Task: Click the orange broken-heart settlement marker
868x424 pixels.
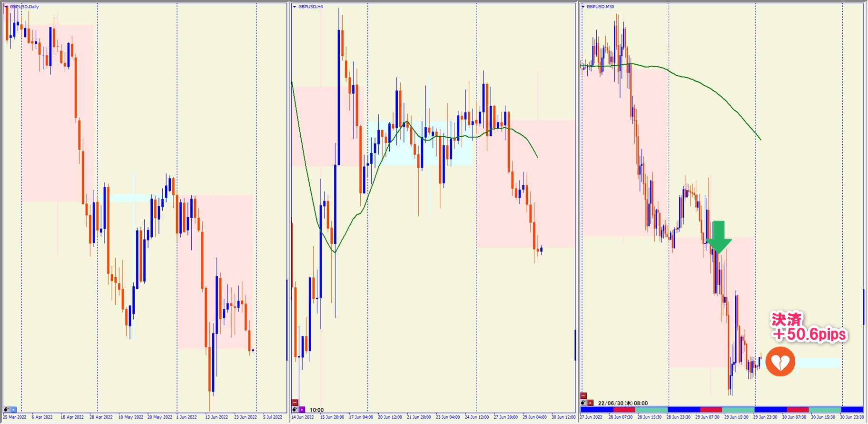Action: click(780, 362)
